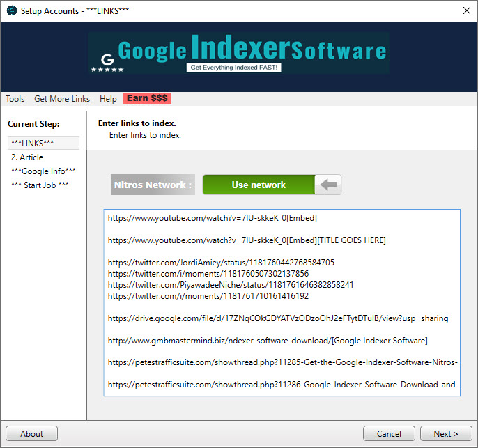Open the Help menu
This screenshot has height=448, width=478.
pyautogui.click(x=108, y=99)
